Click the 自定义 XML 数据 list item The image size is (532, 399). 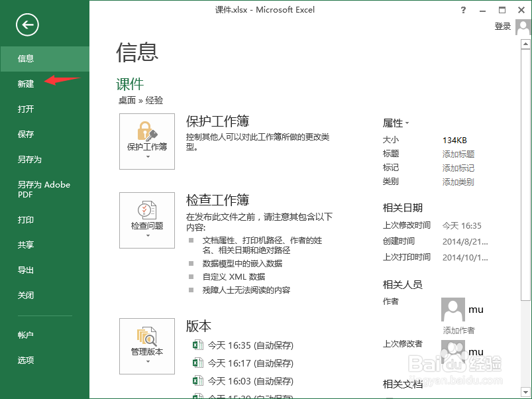[234, 277]
